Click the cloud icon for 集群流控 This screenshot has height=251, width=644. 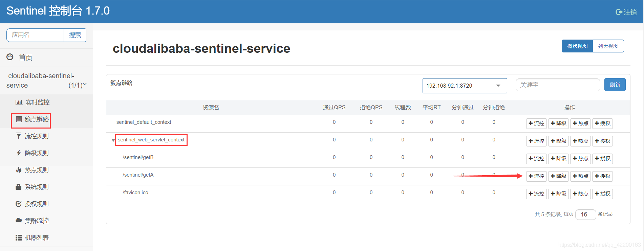[19, 220]
